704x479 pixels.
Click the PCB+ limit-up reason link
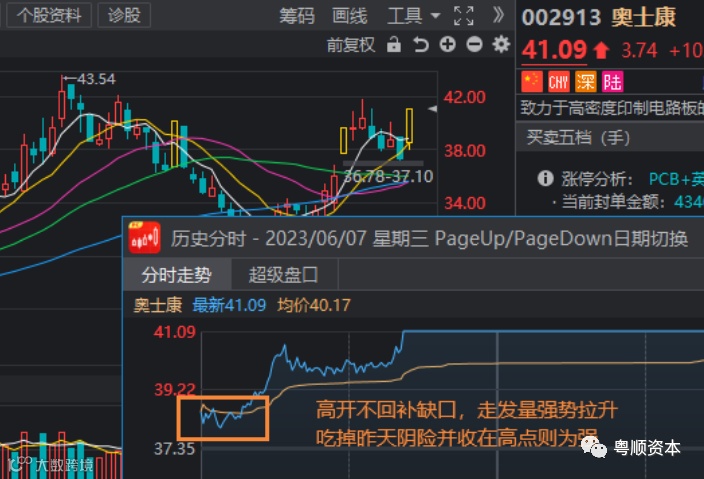click(x=676, y=179)
